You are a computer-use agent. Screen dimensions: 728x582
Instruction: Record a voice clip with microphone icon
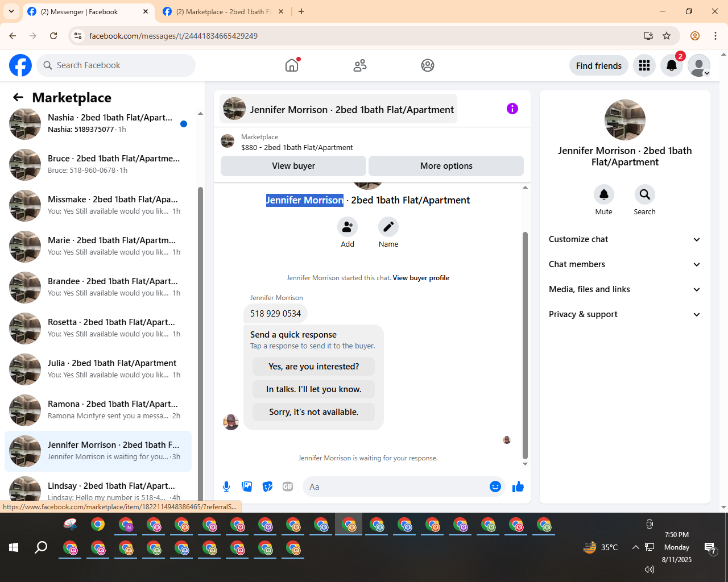click(x=226, y=487)
